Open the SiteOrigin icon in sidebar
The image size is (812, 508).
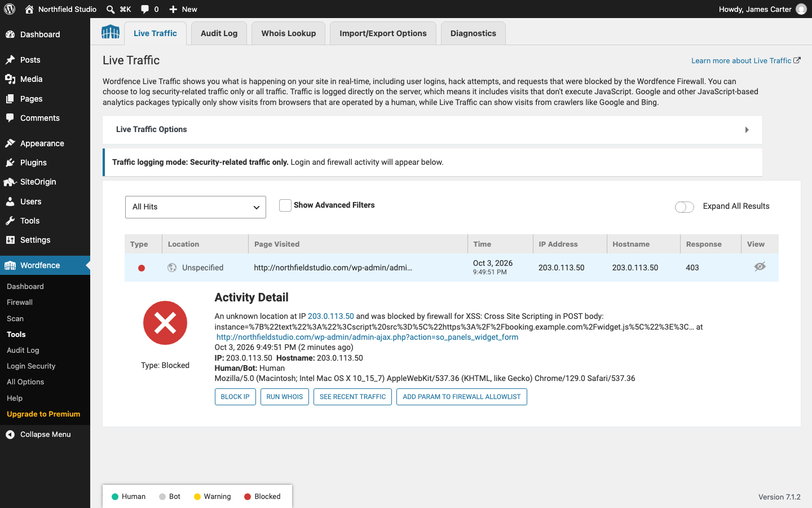(10, 182)
